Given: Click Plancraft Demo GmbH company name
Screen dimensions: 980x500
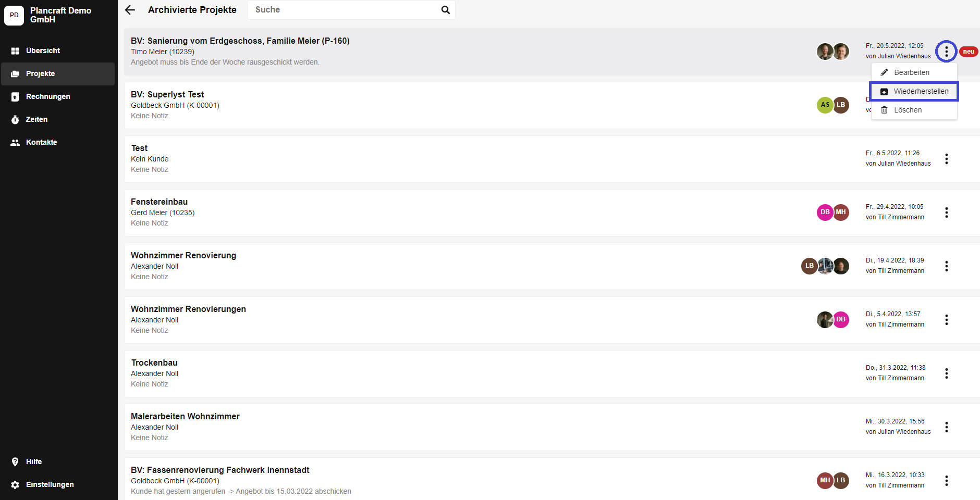Looking at the screenshot, I should click(60, 15).
